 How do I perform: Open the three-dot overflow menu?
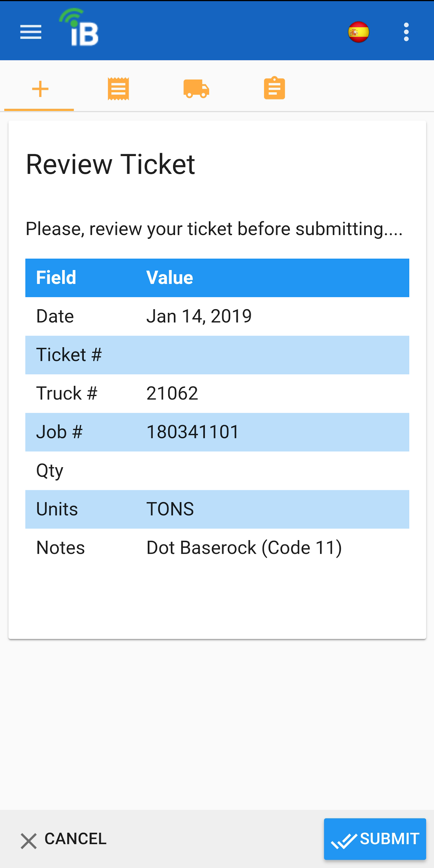point(406,32)
